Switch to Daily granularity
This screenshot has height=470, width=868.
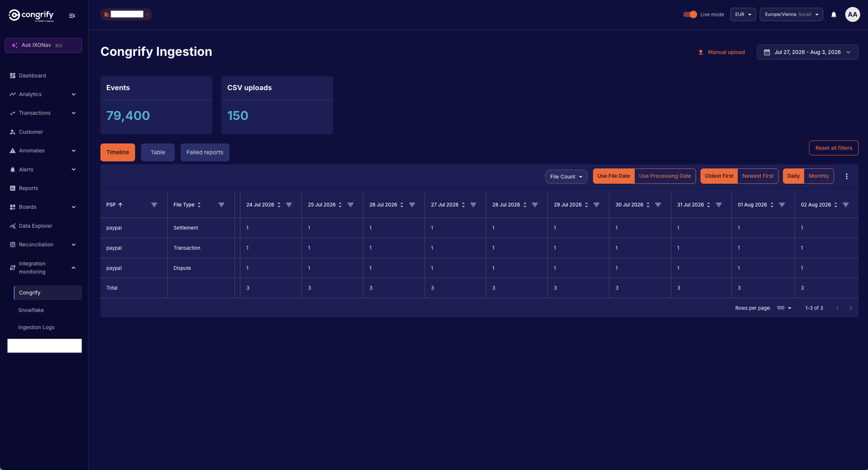[x=794, y=176]
